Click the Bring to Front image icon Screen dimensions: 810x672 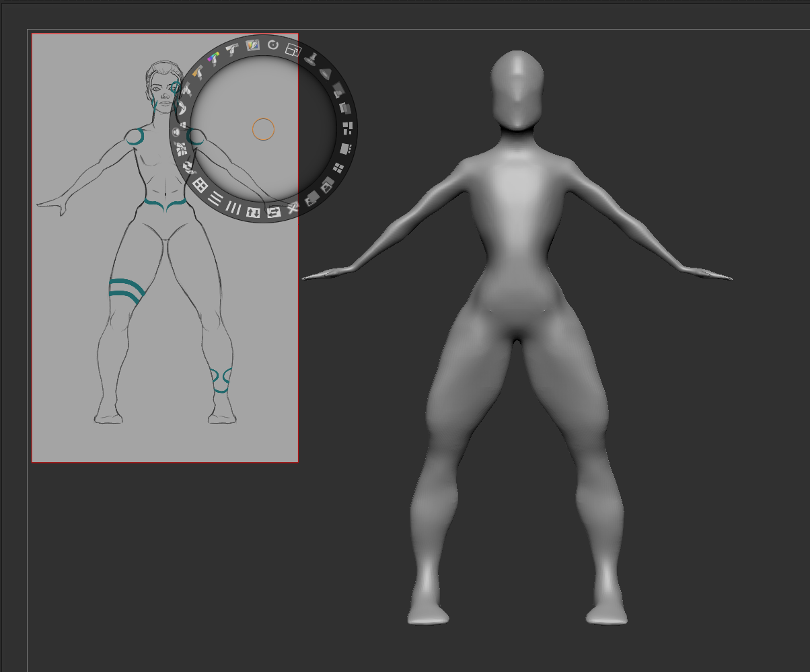326,185
